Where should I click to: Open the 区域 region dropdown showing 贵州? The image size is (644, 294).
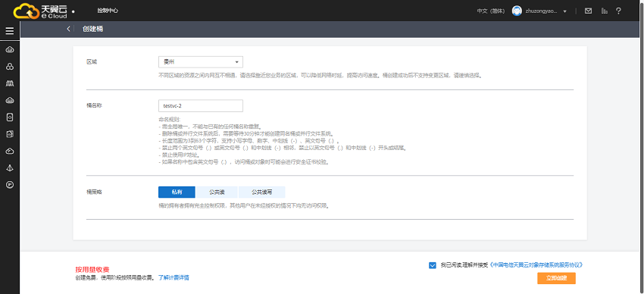pyautogui.click(x=201, y=62)
